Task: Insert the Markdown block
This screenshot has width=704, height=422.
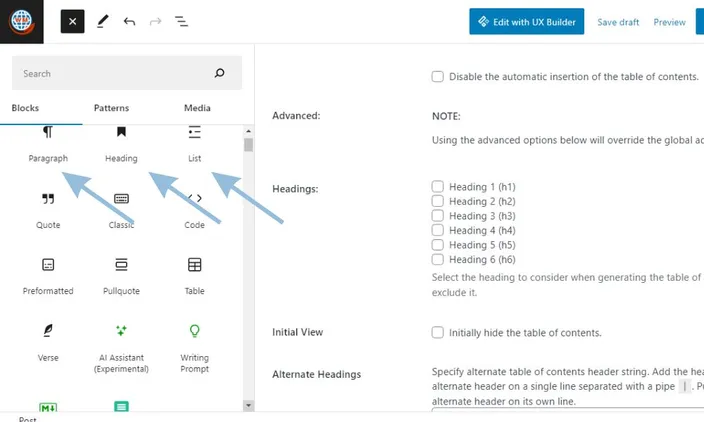Action: (48, 407)
